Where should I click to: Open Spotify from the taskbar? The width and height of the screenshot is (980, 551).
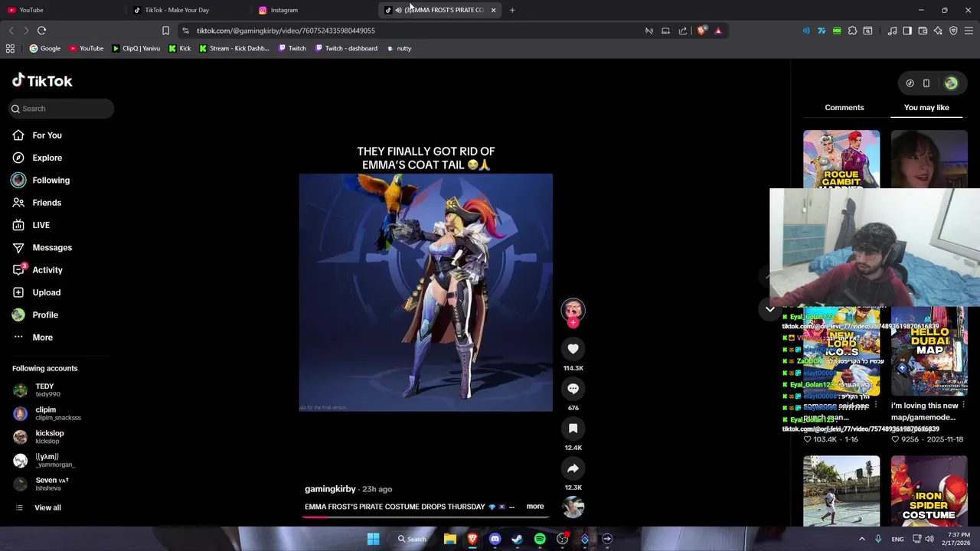[x=540, y=539]
